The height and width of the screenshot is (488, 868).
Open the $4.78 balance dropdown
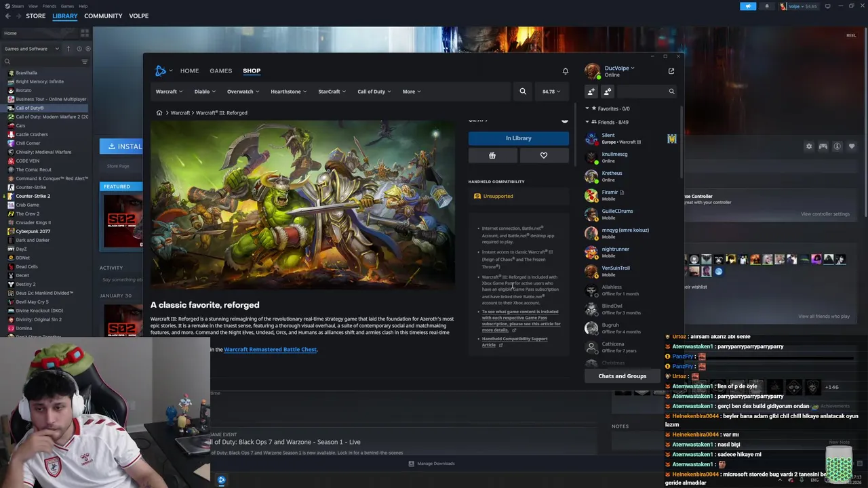click(551, 91)
